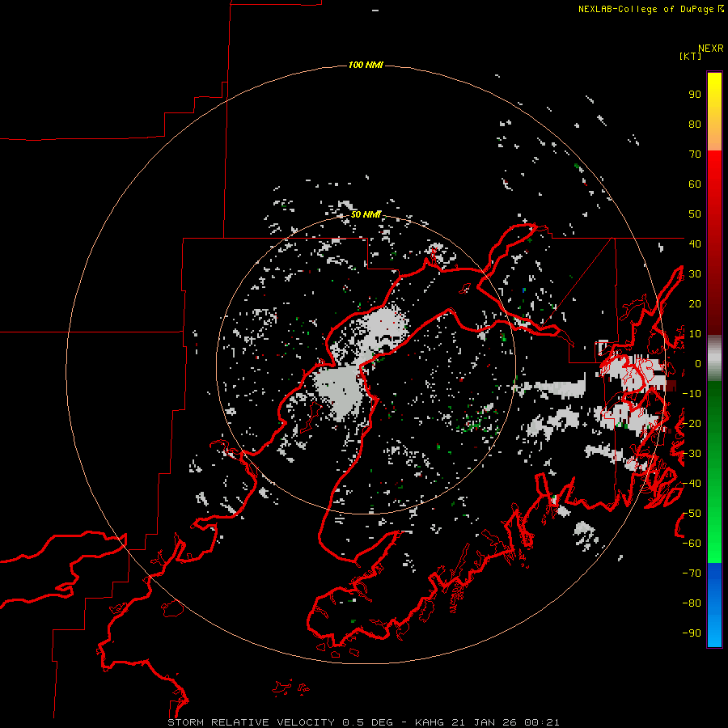The image size is (728, 728).
Task: Click the 0.5 DEG elevation text
Action: pyautogui.click(x=367, y=722)
